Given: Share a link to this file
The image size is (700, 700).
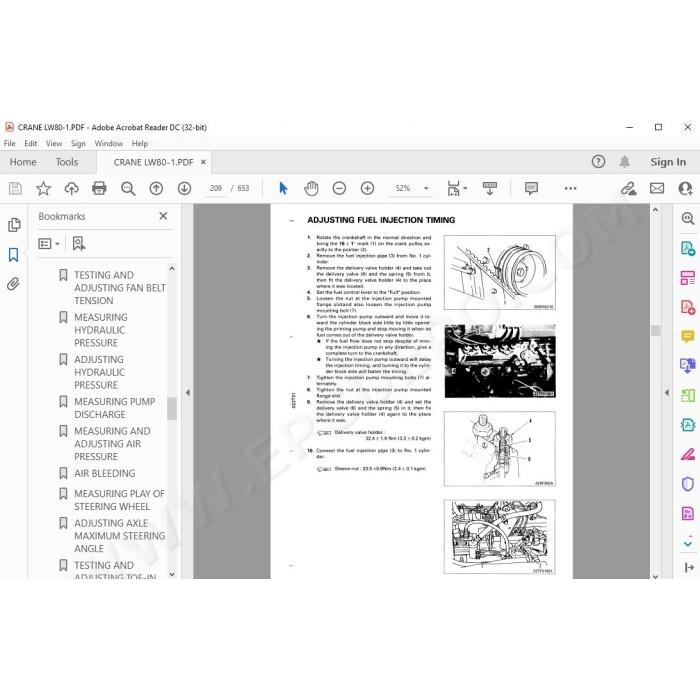Looking at the screenshot, I should click(x=629, y=188).
